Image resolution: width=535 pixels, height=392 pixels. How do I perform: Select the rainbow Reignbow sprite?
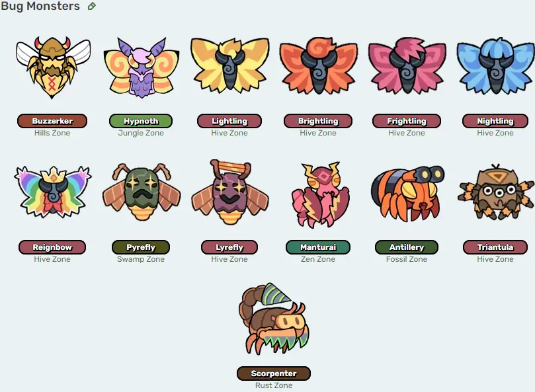pos(52,192)
